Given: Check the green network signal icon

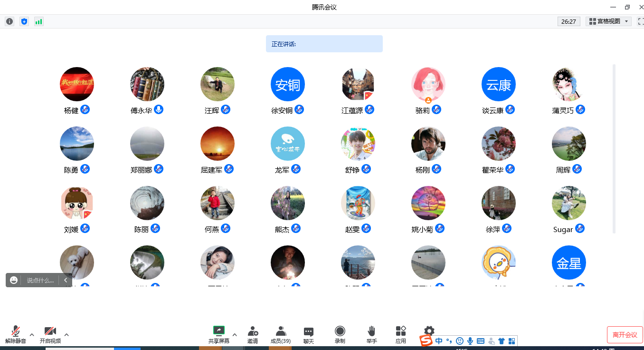Looking at the screenshot, I should (x=38, y=21).
